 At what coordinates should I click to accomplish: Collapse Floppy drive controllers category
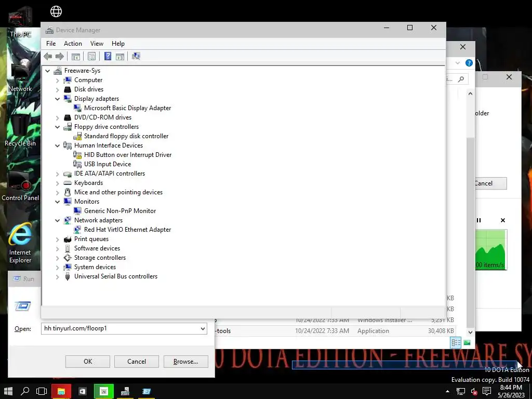[x=57, y=127]
